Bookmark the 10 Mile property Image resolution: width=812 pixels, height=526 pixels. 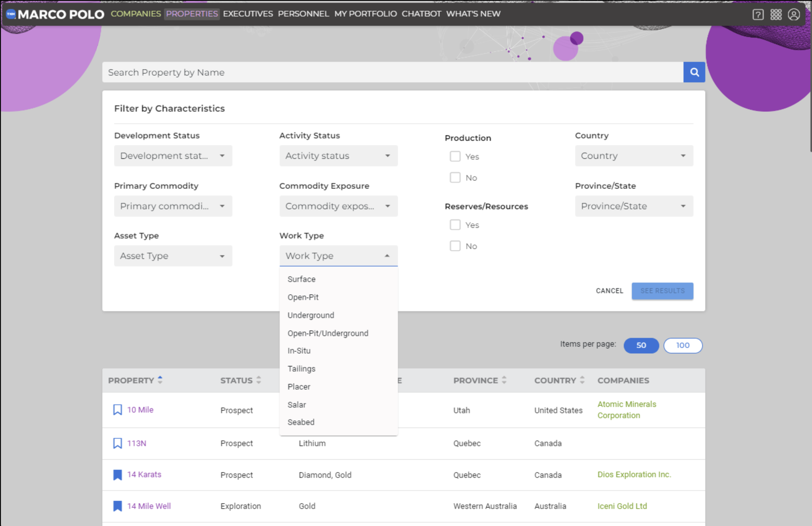(117, 409)
